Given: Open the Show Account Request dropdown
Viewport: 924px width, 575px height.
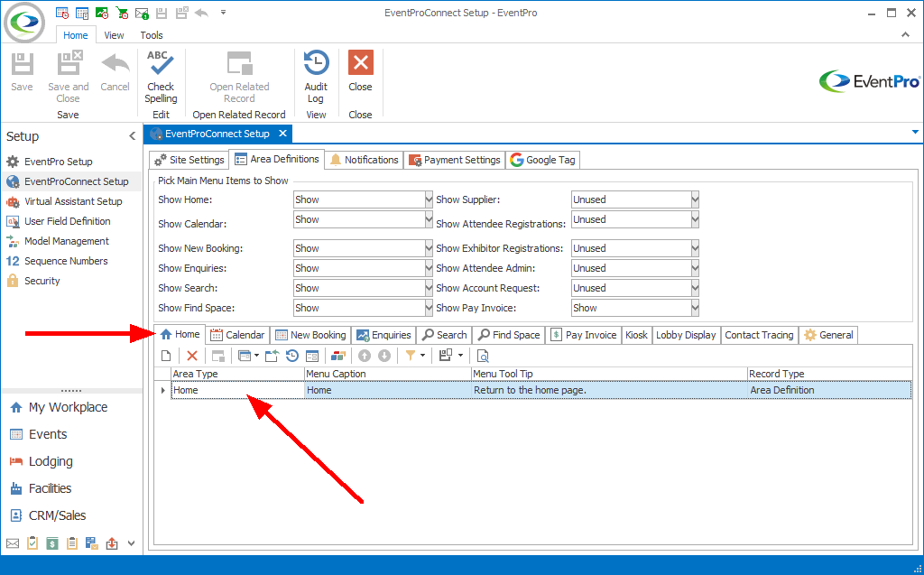Looking at the screenshot, I should (x=695, y=288).
